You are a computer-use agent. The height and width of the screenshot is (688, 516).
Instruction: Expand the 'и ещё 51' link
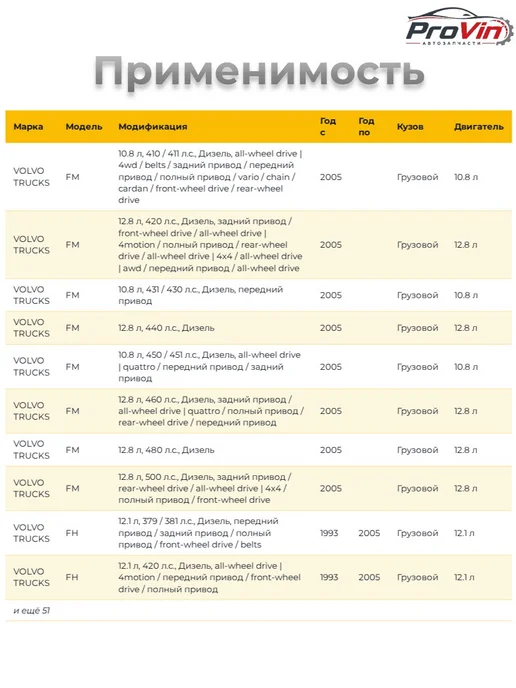click(x=32, y=610)
